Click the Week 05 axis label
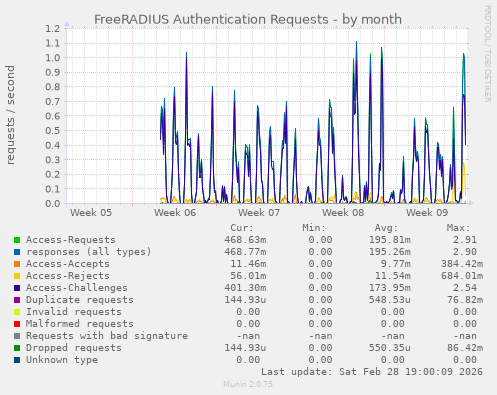This screenshot has width=497, height=395. click(91, 213)
